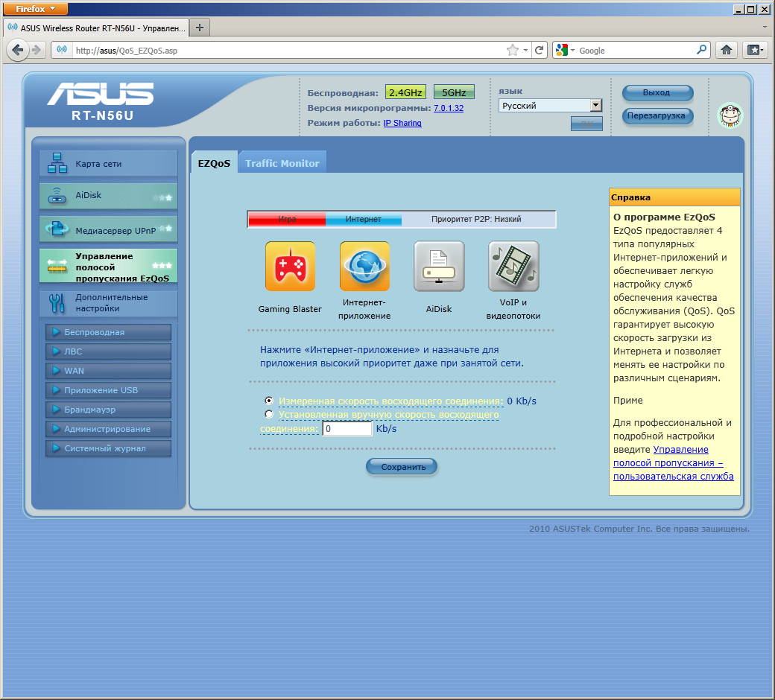Expand the Администрирование section

pyautogui.click(x=108, y=429)
